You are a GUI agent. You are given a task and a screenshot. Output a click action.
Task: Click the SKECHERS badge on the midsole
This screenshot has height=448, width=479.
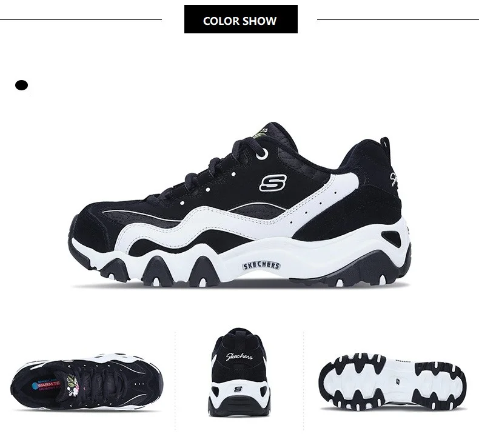point(261,266)
